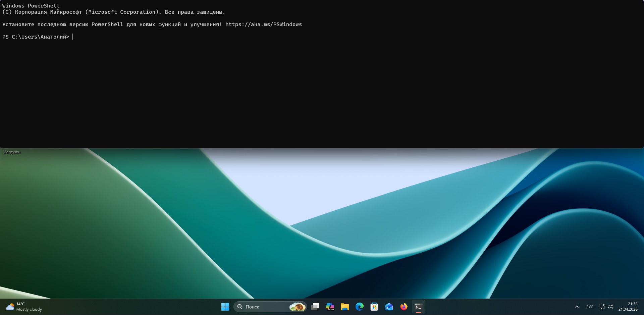Screen dimensions: 644x315
Task: Select the Загрузки desktop item label
Action: pyautogui.click(x=12, y=152)
